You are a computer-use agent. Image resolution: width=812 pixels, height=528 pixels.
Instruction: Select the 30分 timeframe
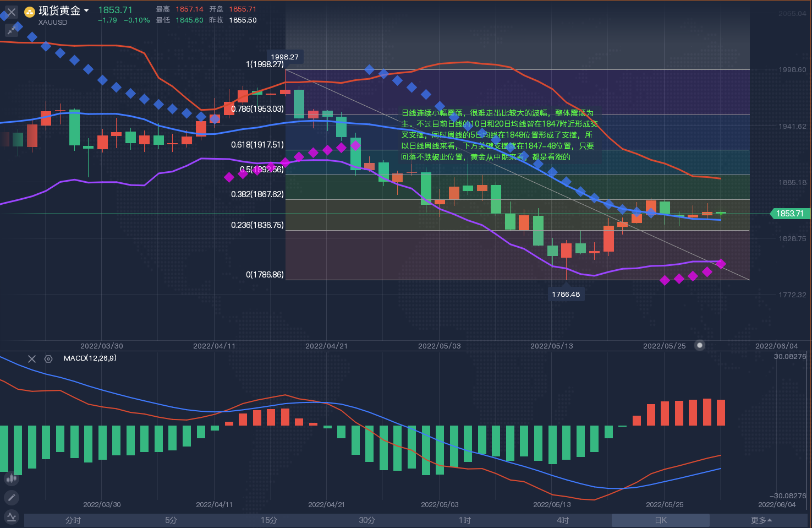(367, 520)
